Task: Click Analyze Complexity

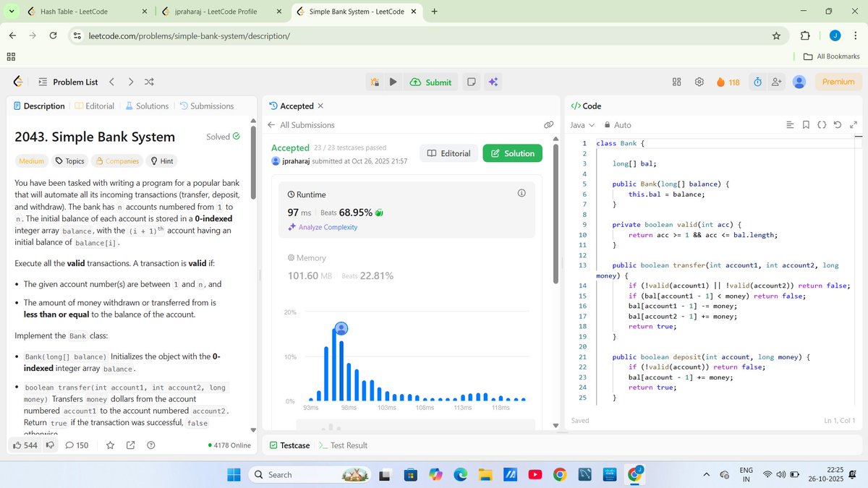Action: coord(322,227)
